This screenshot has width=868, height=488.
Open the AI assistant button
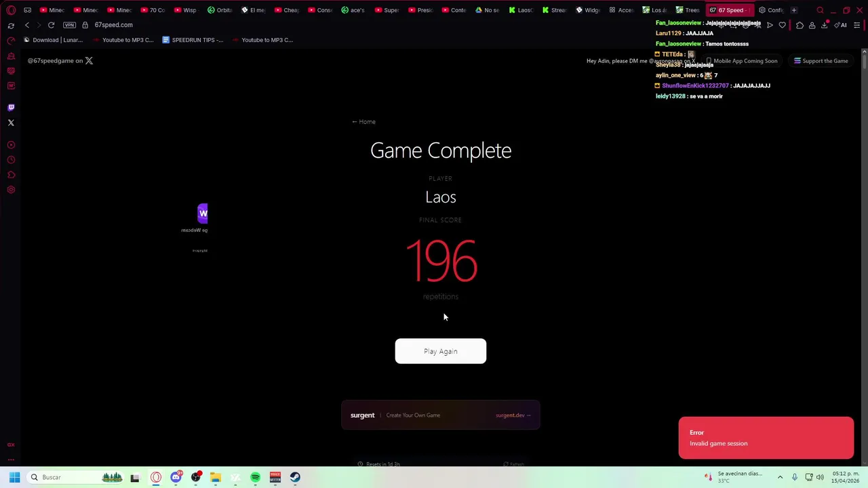pyautogui.click(x=841, y=25)
